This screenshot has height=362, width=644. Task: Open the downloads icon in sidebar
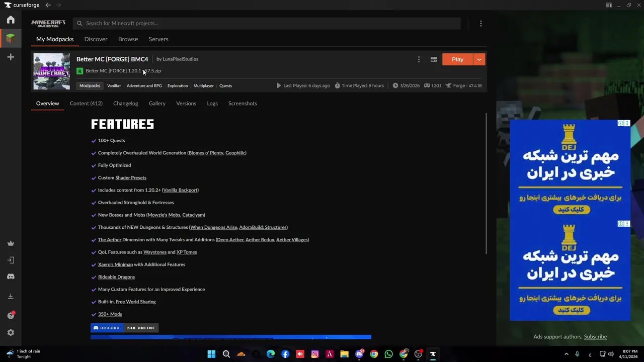[11, 296]
